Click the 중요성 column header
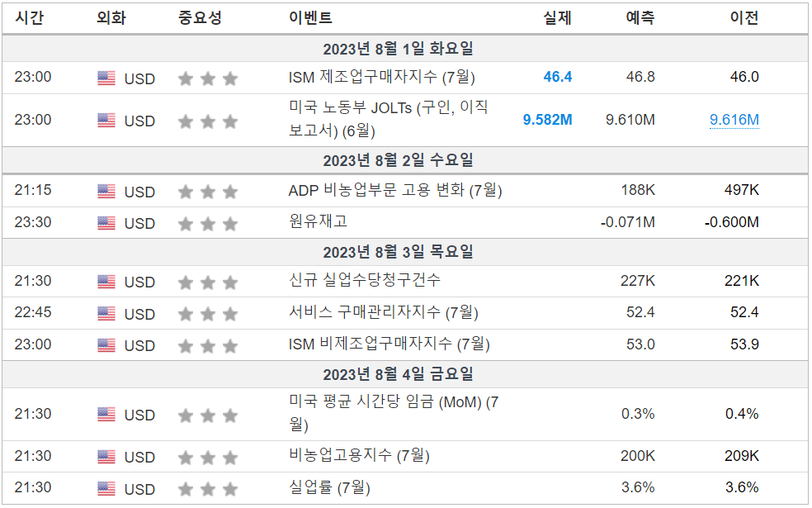The width and height of the screenshot is (812, 508). 200,17
